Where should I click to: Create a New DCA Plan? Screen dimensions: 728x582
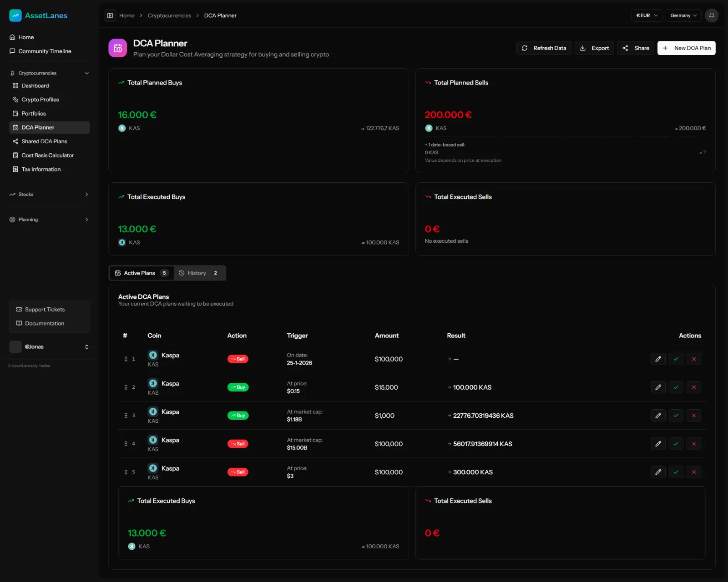coord(686,48)
